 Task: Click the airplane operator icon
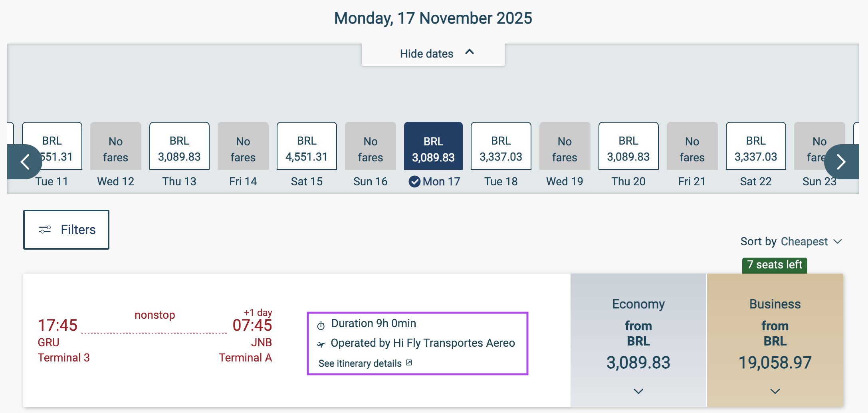(x=321, y=344)
